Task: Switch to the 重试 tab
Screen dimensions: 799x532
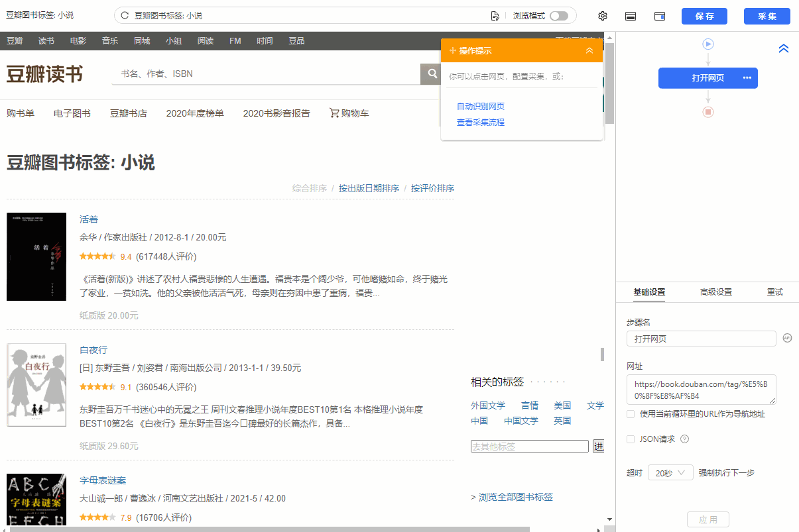Action: pyautogui.click(x=774, y=292)
